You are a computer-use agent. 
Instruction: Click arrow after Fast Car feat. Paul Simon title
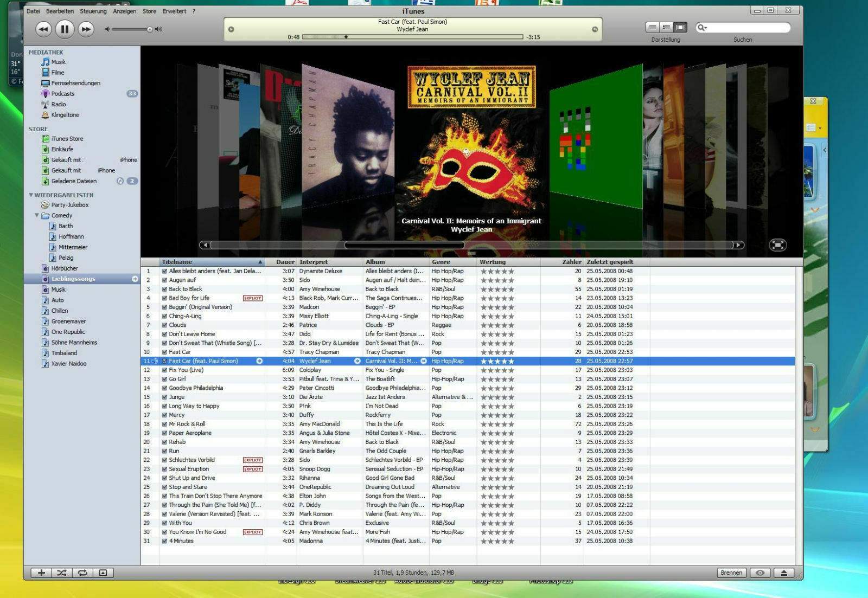259,361
